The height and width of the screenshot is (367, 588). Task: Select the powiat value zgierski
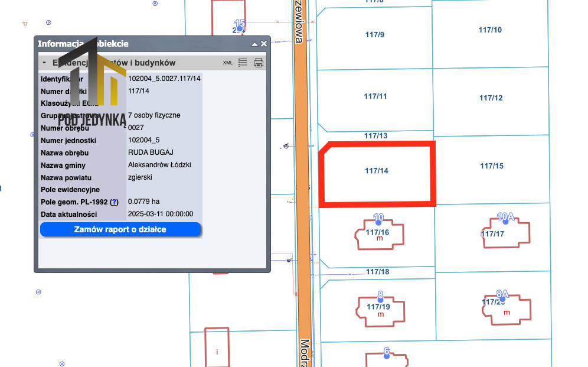(x=140, y=177)
